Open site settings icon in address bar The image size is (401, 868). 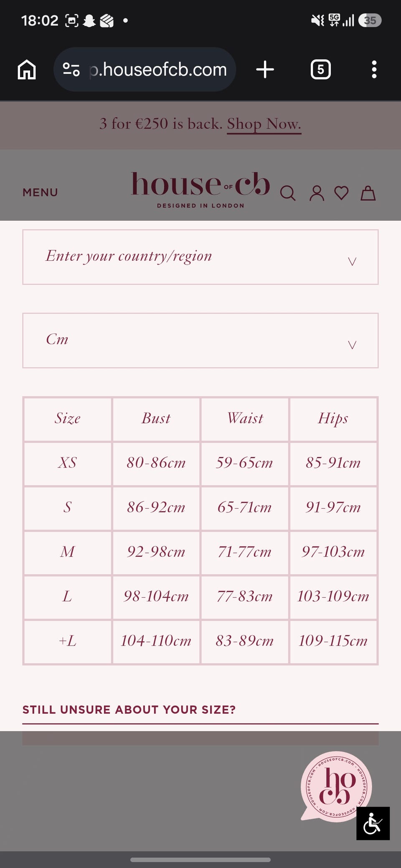click(71, 69)
